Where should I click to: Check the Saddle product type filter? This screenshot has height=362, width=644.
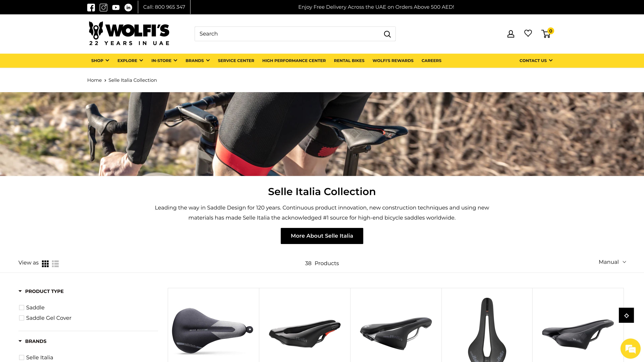coord(22,308)
